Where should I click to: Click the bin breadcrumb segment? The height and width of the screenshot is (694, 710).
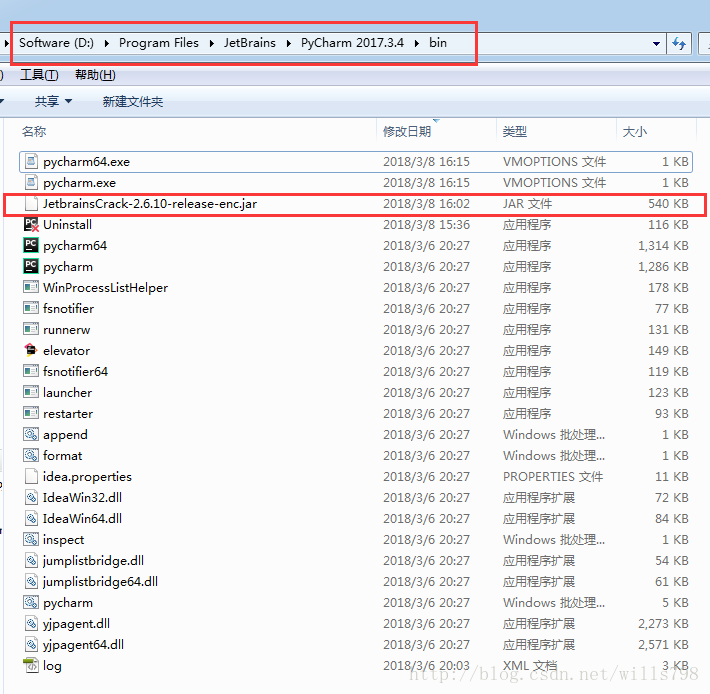coord(438,43)
